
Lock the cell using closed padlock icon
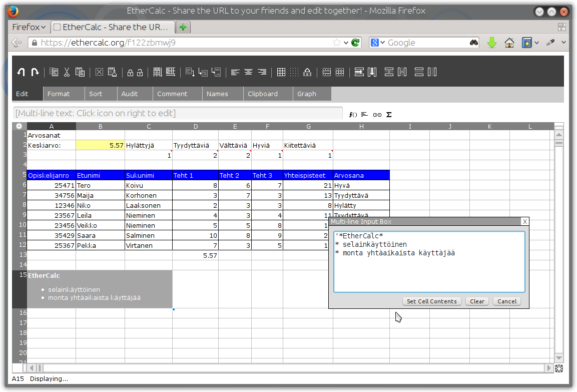tap(130, 73)
